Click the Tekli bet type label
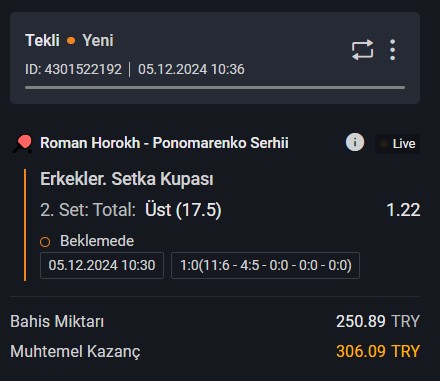The height and width of the screenshot is (381, 440). point(42,41)
